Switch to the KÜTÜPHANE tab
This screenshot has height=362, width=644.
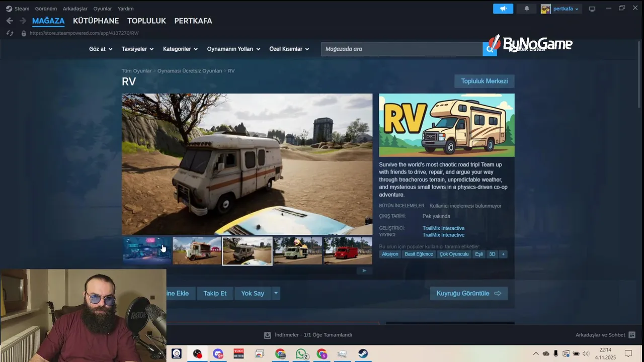pos(96,21)
